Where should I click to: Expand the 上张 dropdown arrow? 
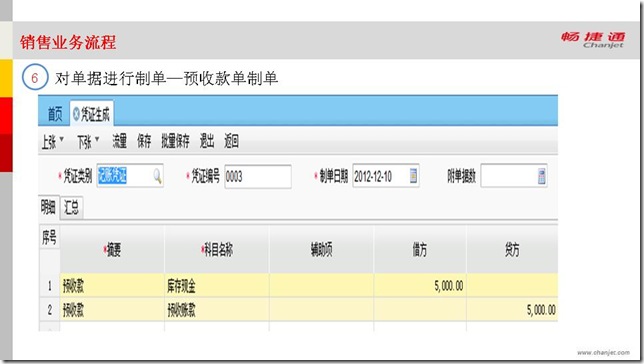(62, 139)
